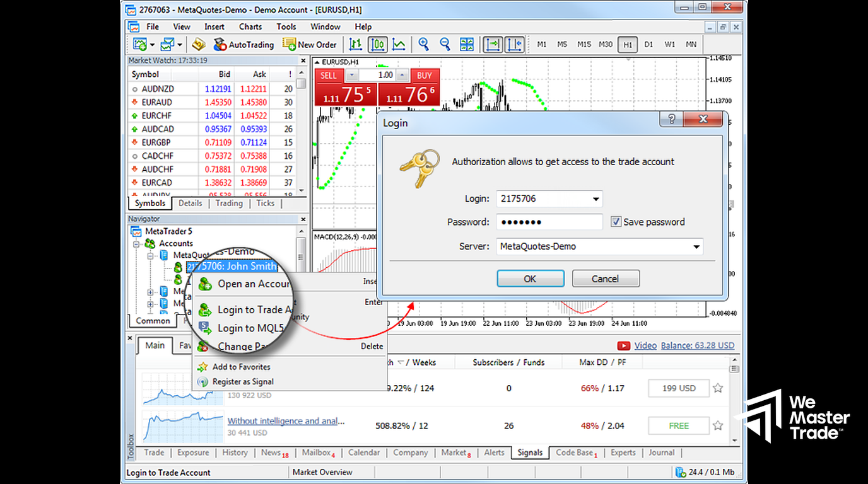Select the MN timeframe
This screenshot has width=868, height=484.
(691, 45)
